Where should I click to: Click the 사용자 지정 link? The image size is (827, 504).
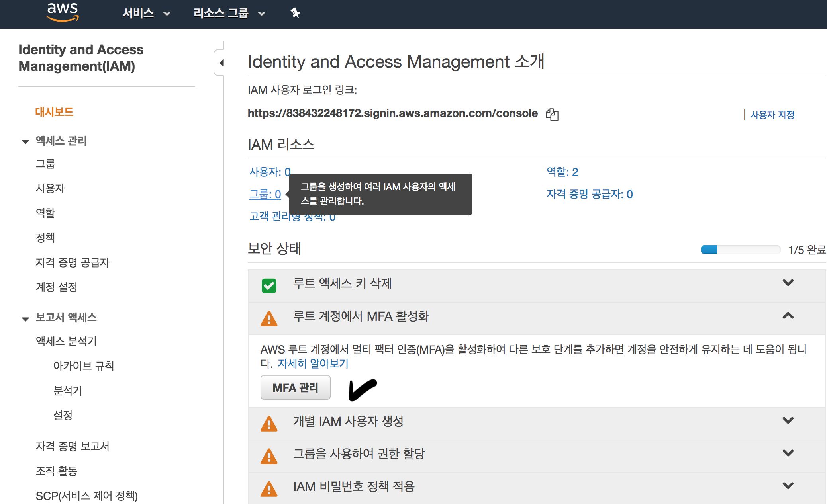(772, 115)
